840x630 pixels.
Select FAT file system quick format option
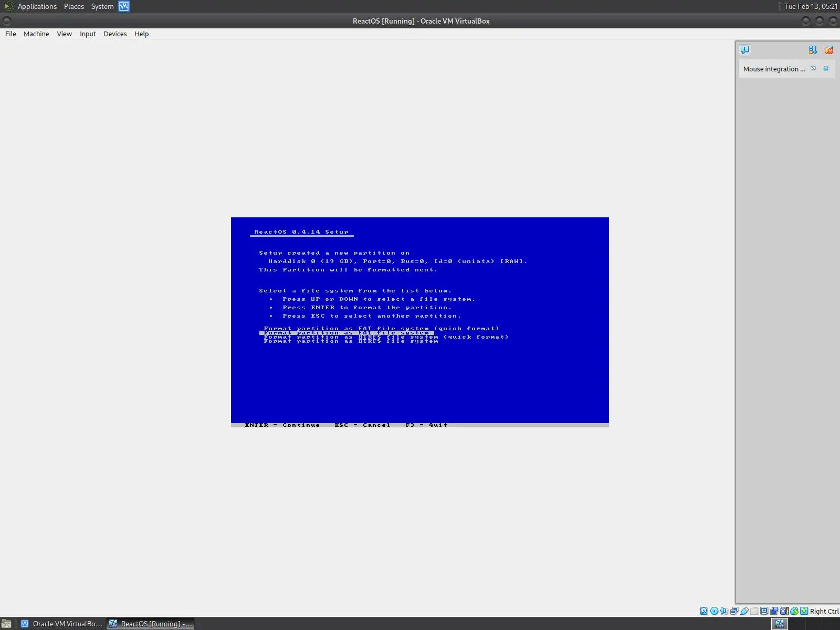pos(381,328)
